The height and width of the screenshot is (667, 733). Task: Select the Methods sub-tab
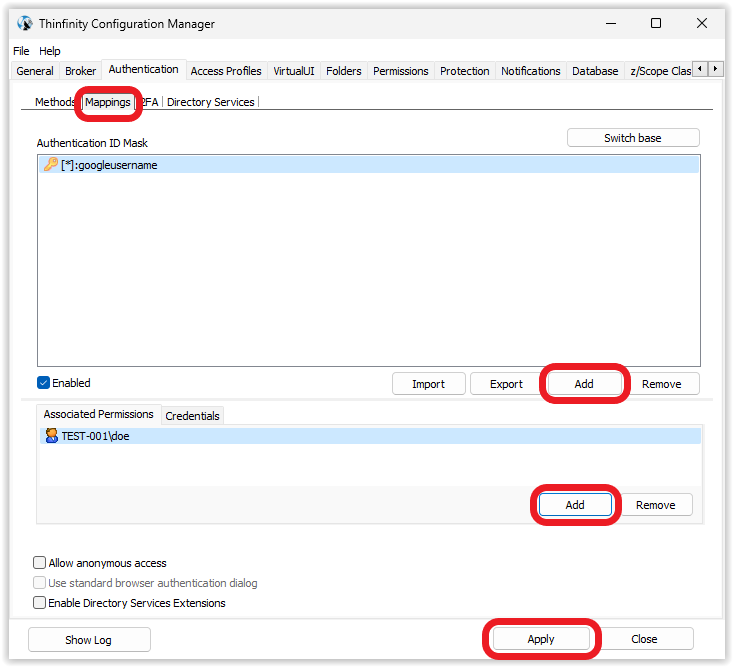coord(54,102)
